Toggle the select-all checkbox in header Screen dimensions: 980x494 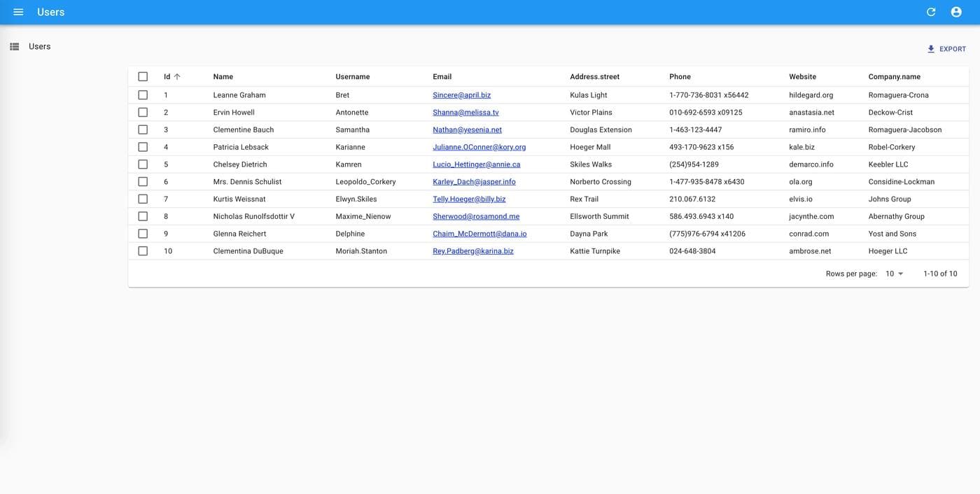pos(143,77)
